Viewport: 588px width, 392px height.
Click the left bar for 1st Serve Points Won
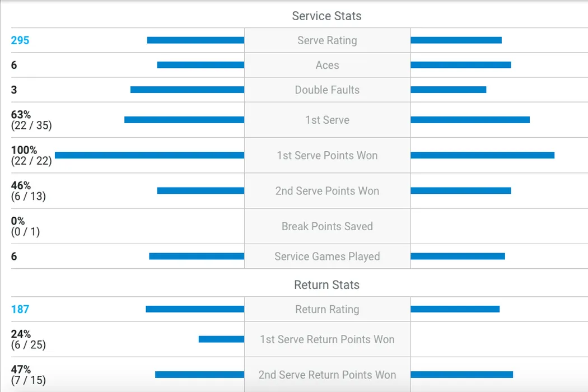click(150, 155)
